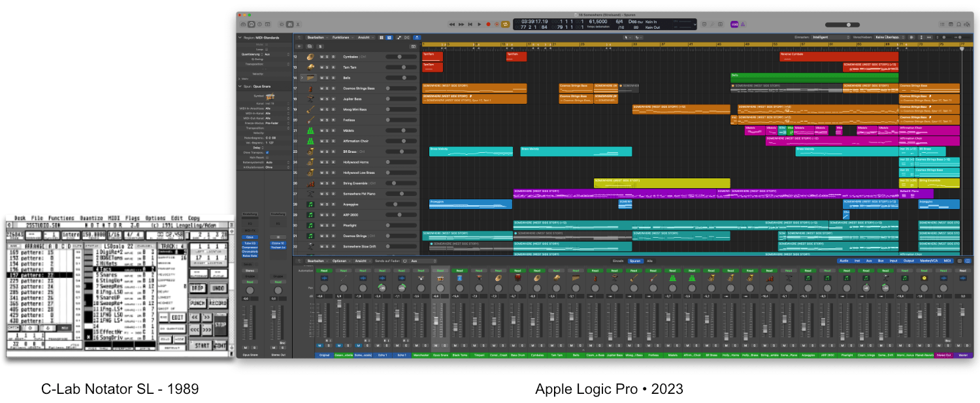Go to beginning with the transport button
Image resolution: width=980 pixels, height=403 pixels.
(470, 24)
